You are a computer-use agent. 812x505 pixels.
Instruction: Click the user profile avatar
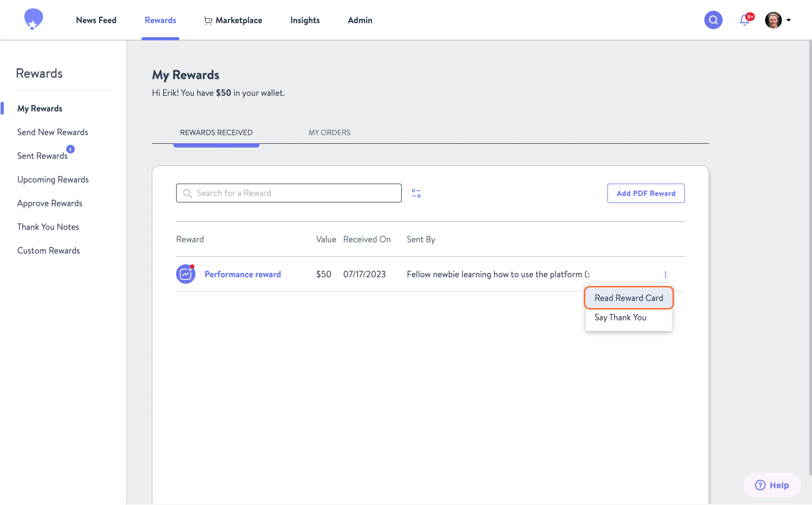point(773,20)
